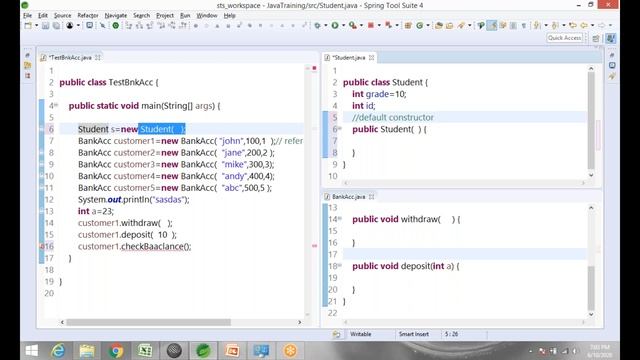Click the Debug bug icon
Screen dimensions: 640x360
(317, 25)
